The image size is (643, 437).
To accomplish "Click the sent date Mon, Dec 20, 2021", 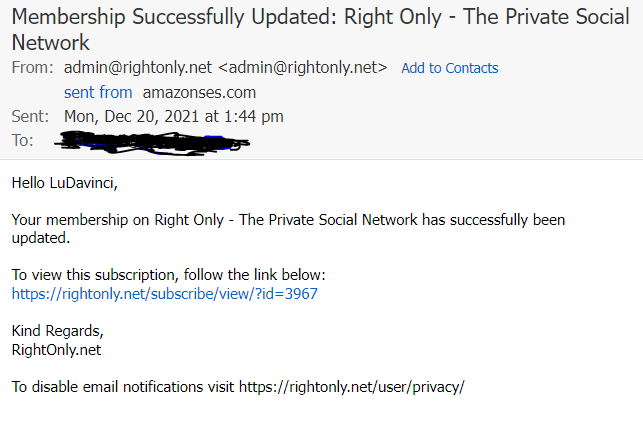I will tap(173, 116).
